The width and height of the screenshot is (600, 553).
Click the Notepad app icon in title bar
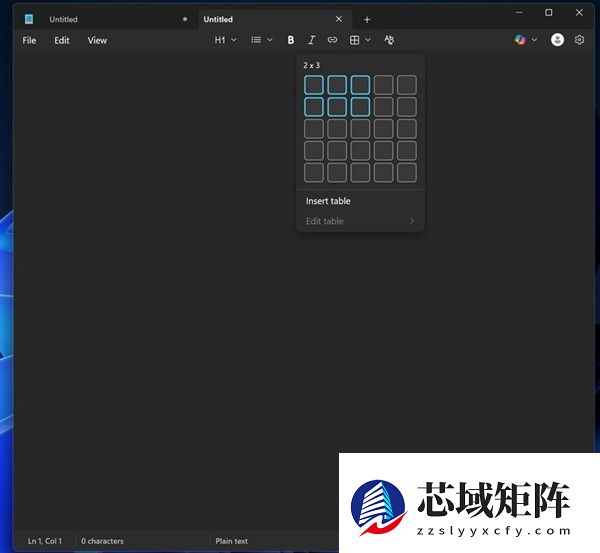click(x=29, y=19)
